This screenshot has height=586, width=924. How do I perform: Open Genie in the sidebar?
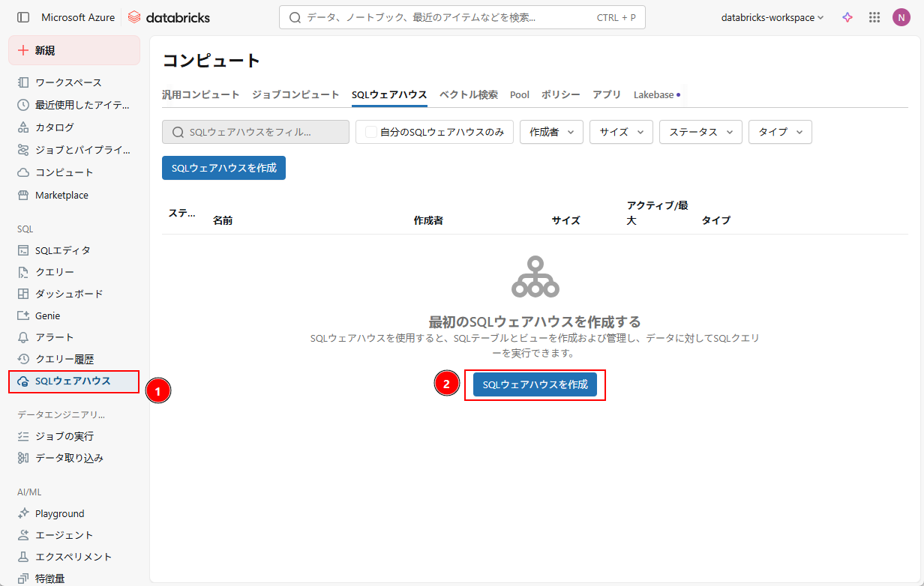[x=47, y=315]
